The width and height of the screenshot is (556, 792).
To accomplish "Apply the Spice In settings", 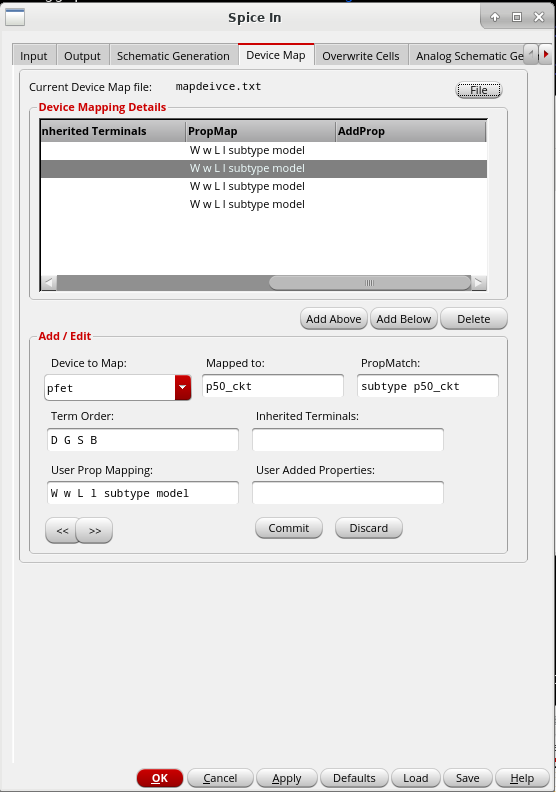I will pos(287,778).
